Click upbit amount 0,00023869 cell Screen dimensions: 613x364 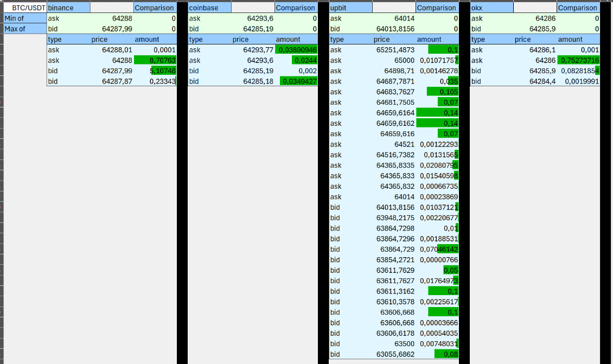pos(437,197)
